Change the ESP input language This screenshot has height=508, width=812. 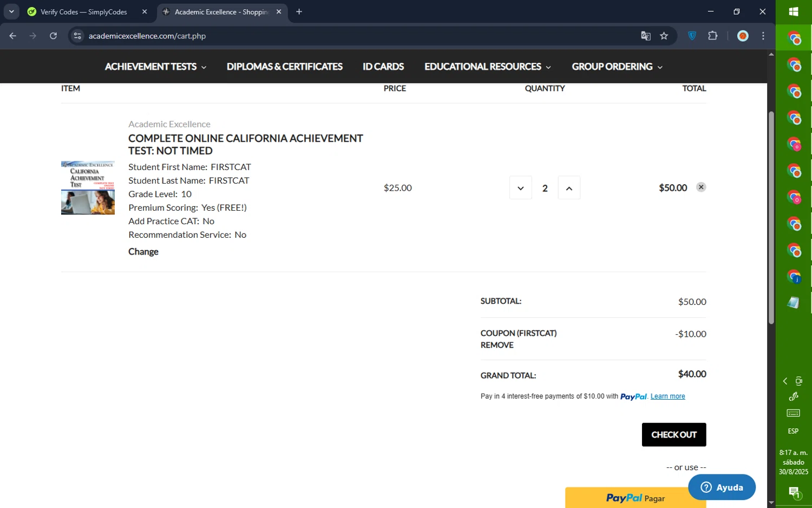[794, 431]
